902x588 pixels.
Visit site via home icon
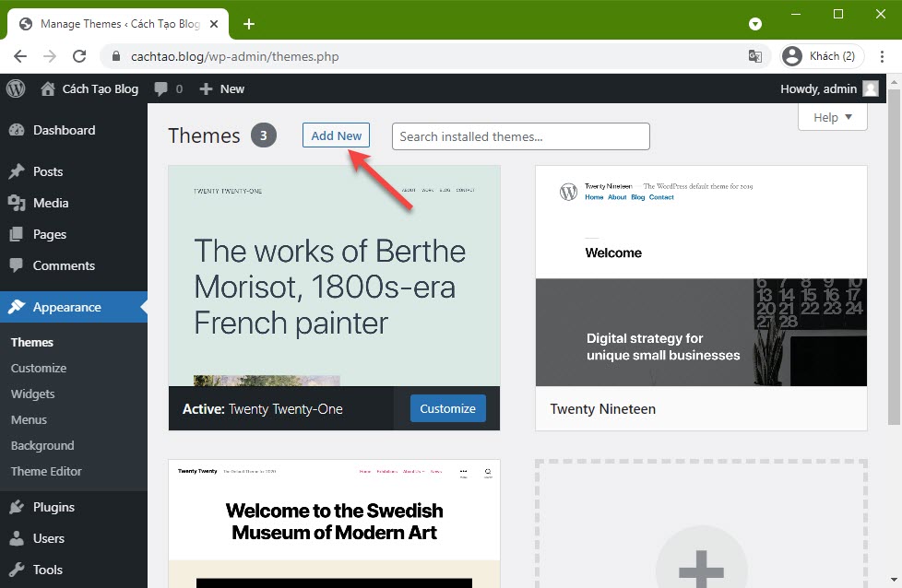coord(48,88)
